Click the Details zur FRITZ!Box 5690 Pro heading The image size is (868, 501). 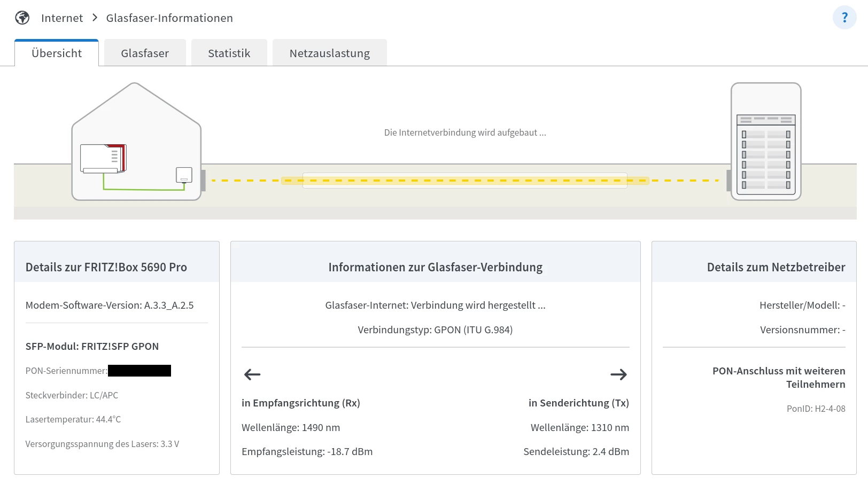coord(106,267)
